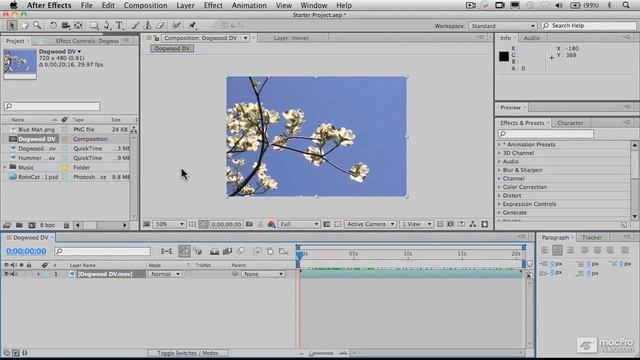Open Parent None dropdown for layer
The width and height of the screenshot is (640, 360).
tap(263, 274)
